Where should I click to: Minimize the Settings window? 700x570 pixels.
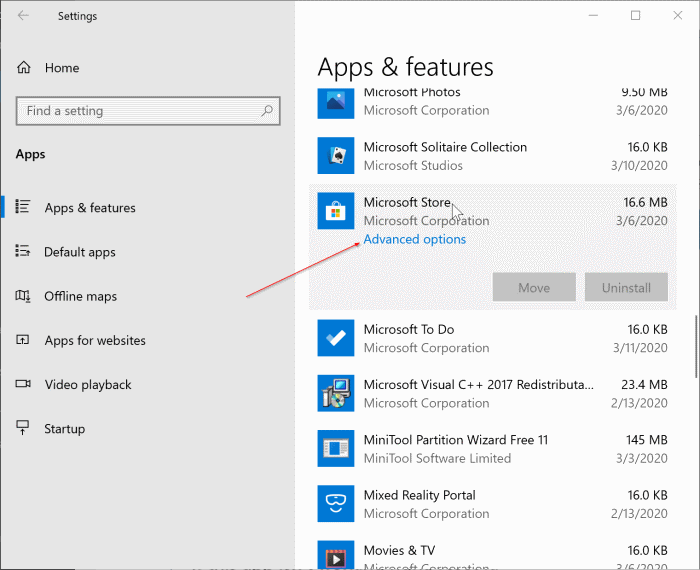(593, 16)
